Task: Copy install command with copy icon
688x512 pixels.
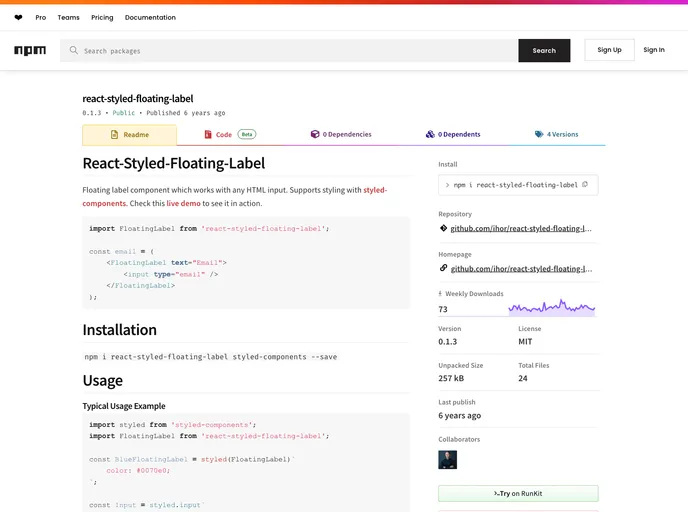Action: [585, 184]
